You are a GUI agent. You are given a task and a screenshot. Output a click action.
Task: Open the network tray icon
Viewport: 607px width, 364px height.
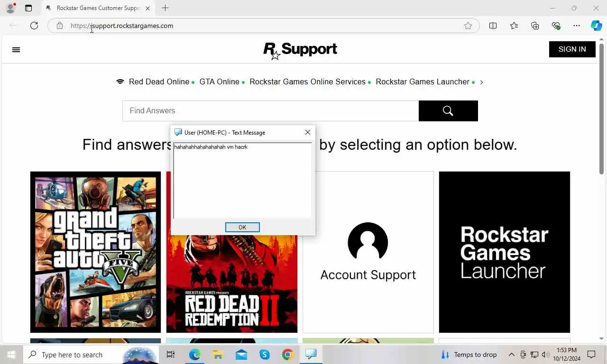[x=534, y=355]
